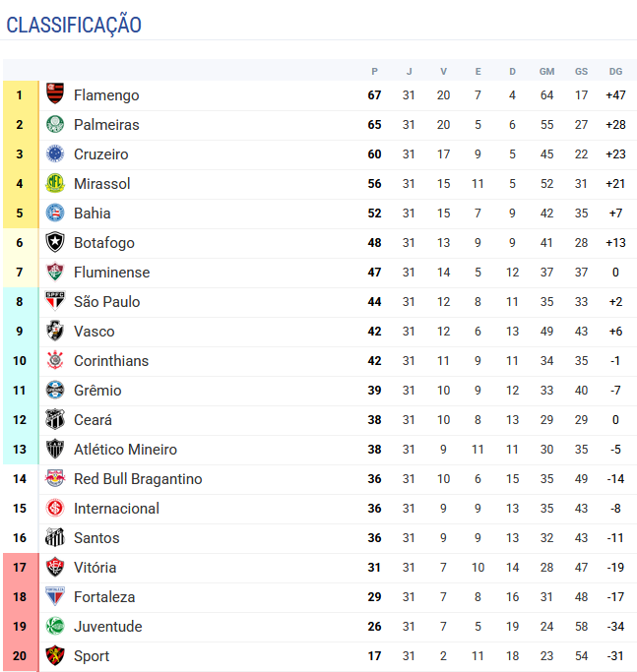The height and width of the screenshot is (672, 637).
Task: Click the V wins column header
Action: pos(443,71)
